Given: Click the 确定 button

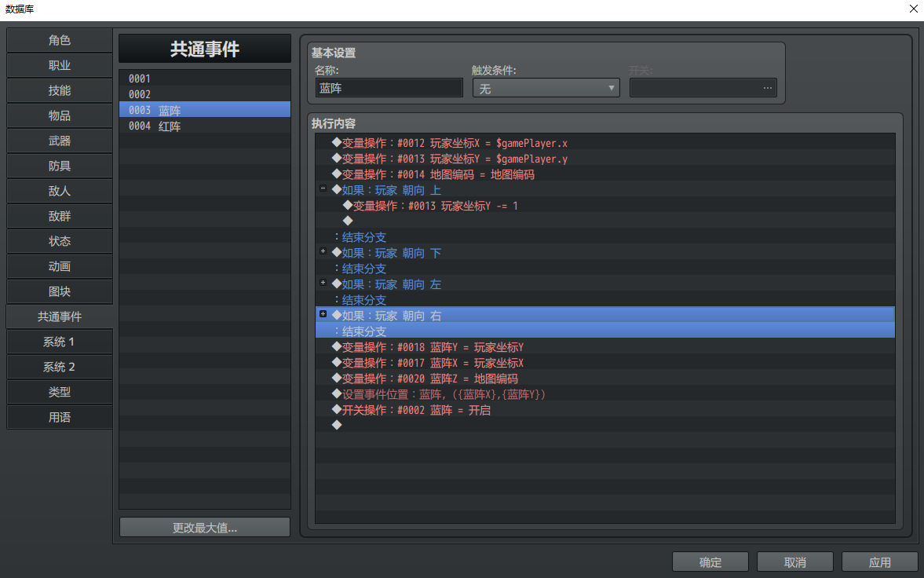Looking at the screenshot, I should (x=710, y=562).
